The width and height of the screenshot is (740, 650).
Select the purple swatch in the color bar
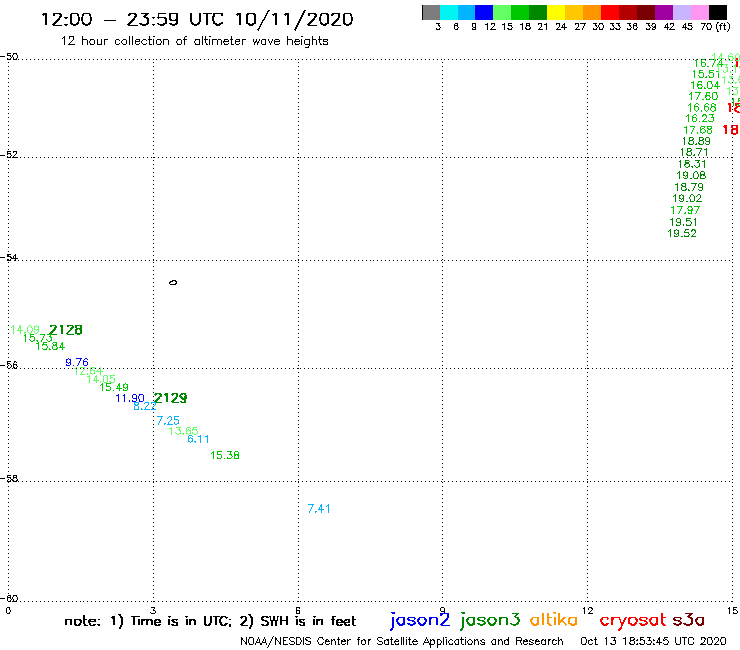[664, 12]
